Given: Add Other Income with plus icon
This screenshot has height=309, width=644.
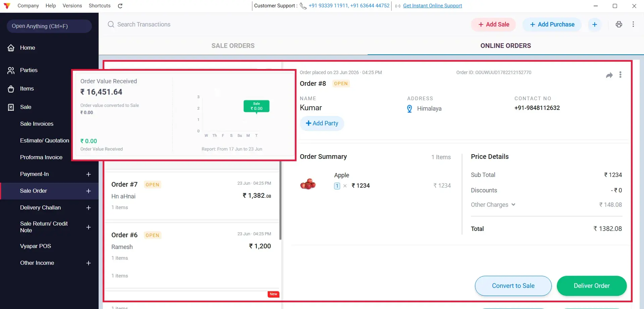Looking at the screenshot, I should (89, 263).
